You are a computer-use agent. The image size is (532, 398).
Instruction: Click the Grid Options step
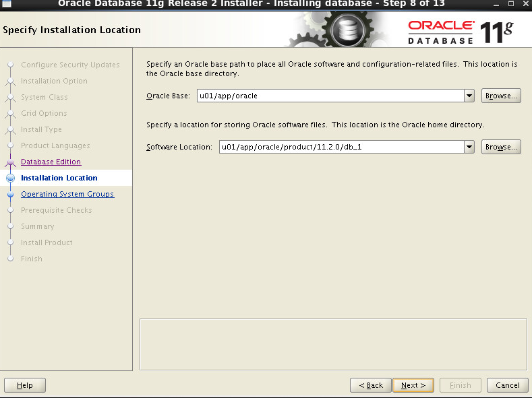(44, 113)
